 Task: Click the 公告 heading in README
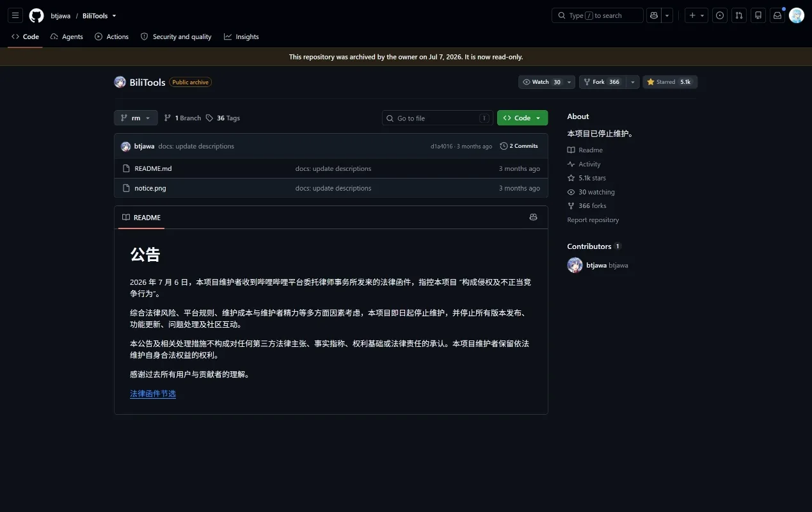[x=145, y=255]
